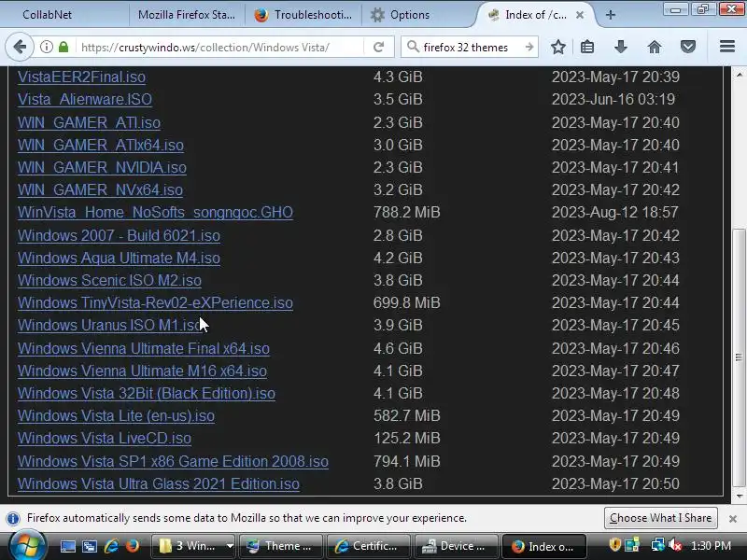The height and width of the screenshot is (560, 747).
Task: Click the muted volume tray icon
Action: (675, 545)
